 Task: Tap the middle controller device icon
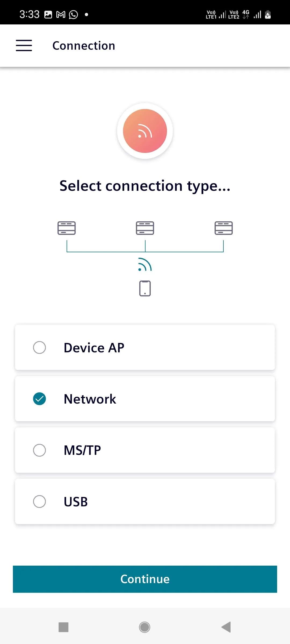145,228
